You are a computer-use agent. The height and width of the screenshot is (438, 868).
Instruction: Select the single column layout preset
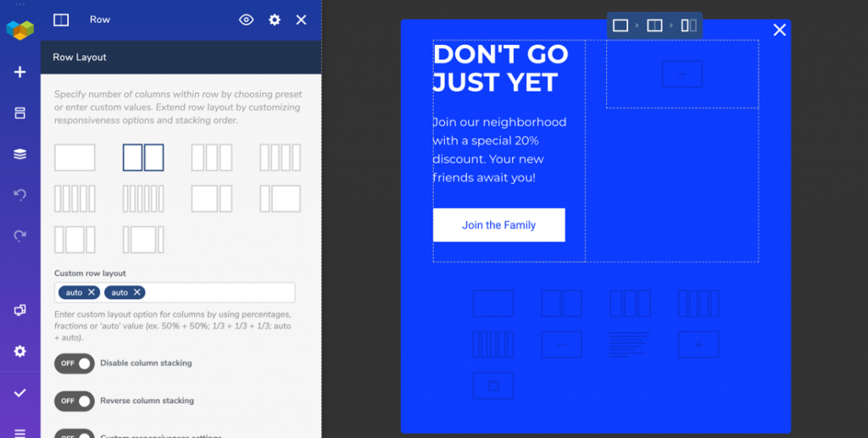75,158
